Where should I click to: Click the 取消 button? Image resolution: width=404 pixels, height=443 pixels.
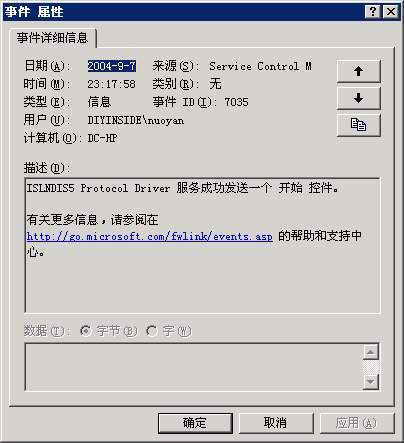[276, 423]
